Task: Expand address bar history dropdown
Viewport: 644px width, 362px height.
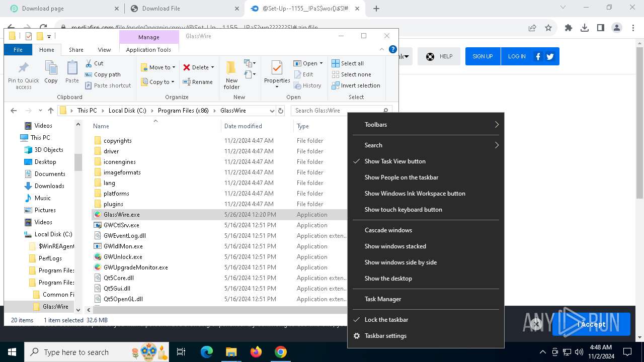Action: (x=272, y=111)
